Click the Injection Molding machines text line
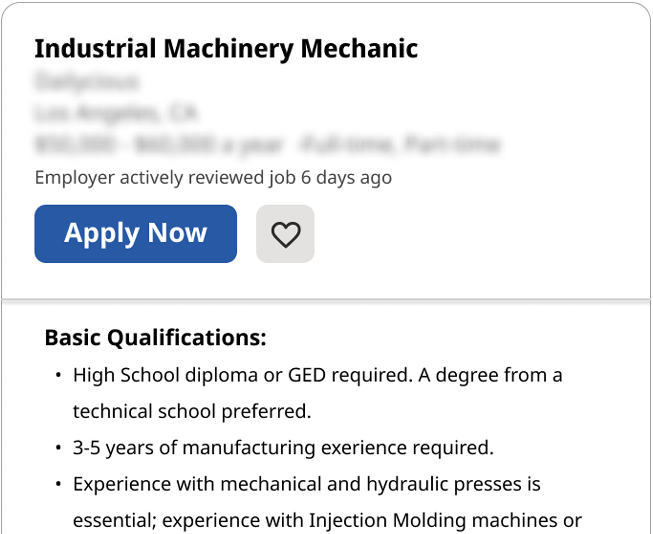653x534 pixels. coord(327,521)
